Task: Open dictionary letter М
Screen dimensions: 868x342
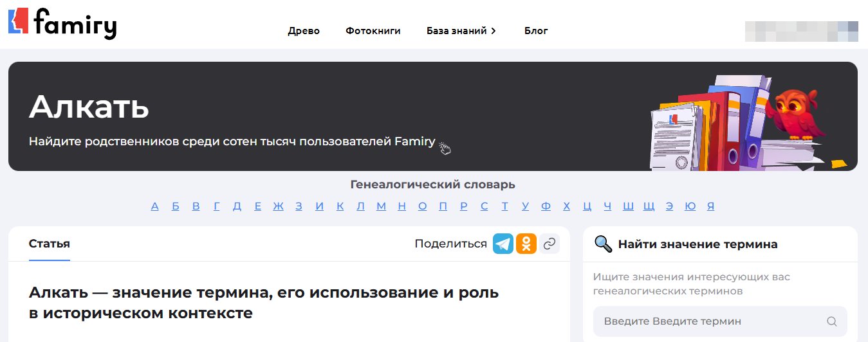Action: coord(382,206)
